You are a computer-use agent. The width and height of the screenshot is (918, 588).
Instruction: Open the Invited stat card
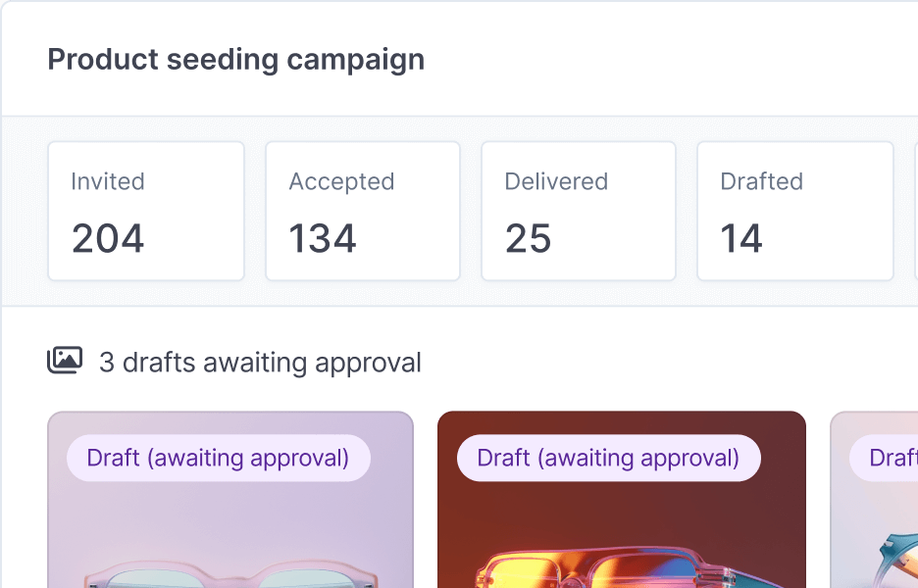pos(145,211)
